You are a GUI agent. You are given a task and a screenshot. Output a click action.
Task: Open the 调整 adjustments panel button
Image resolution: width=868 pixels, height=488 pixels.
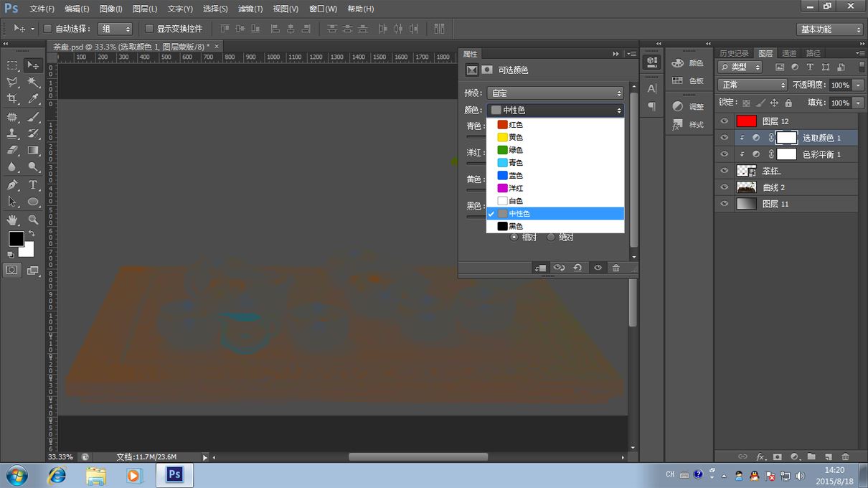click(688, 106)
